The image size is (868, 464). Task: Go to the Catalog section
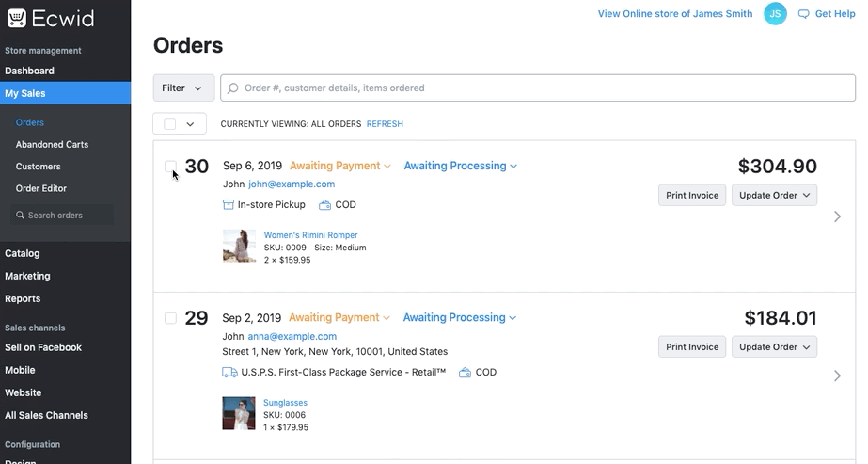click(23, 253)
